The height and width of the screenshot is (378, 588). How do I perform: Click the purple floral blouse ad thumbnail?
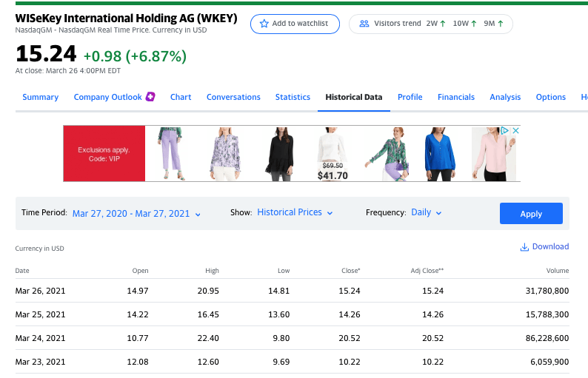click(225, 154)
